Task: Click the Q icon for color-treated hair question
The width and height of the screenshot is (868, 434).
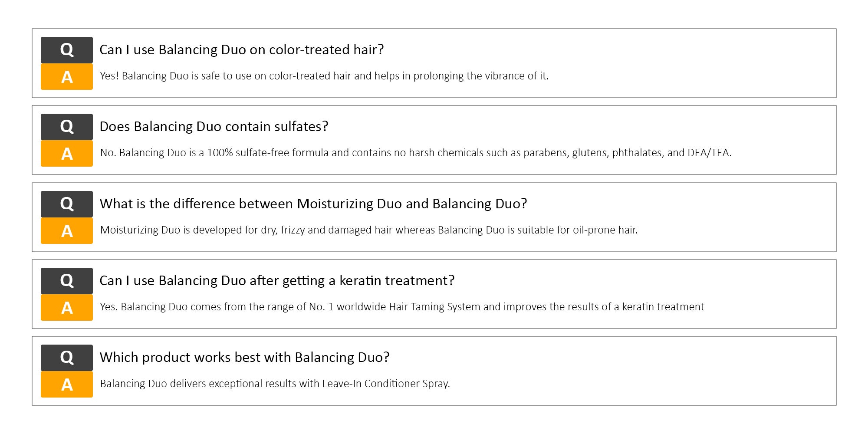Action: coord(67,50)
